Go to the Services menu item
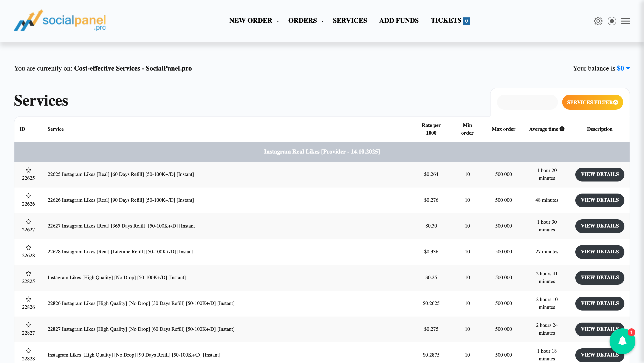This screenshot has width=644, height=363. [x=350, y=20]
